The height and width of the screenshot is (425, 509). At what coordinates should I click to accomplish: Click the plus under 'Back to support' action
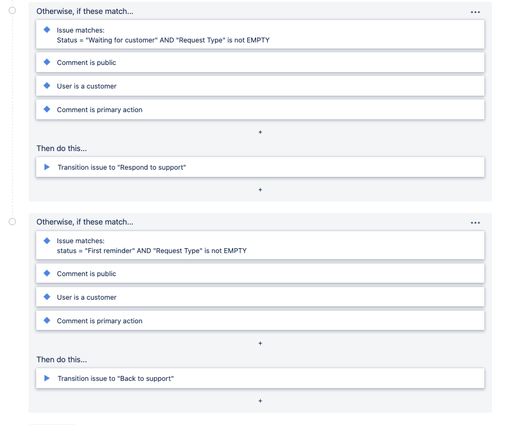tap(260, 401)
